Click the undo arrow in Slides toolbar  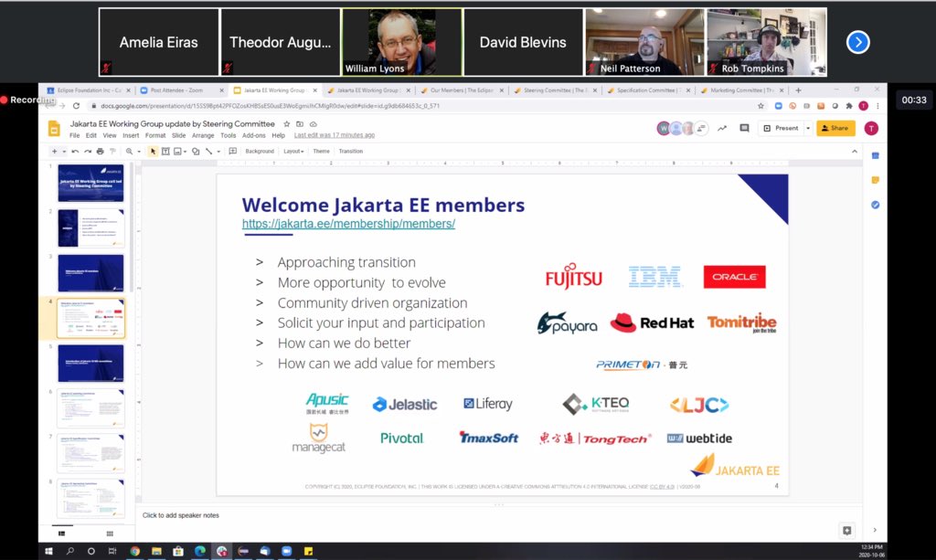[x=75, y=152]
